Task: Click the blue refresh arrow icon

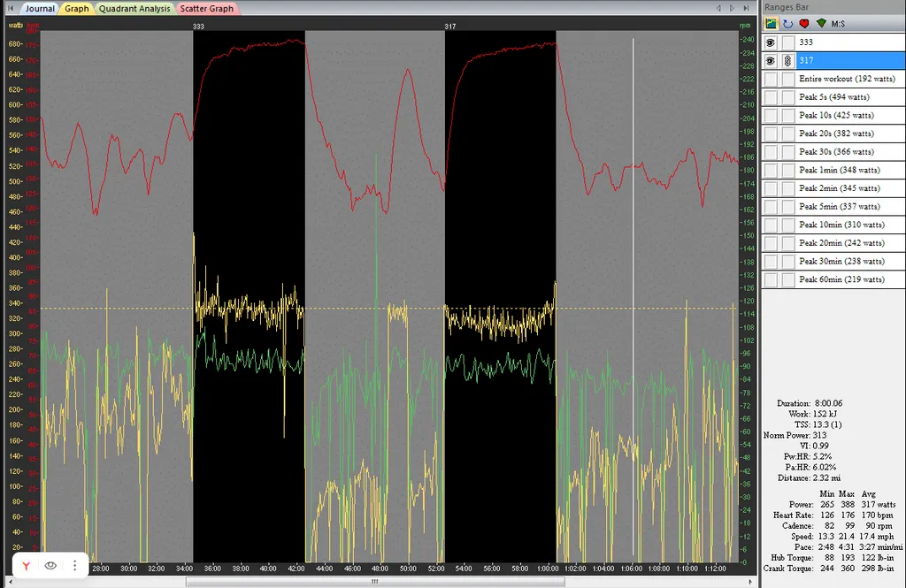Action: tap(787, 23)
